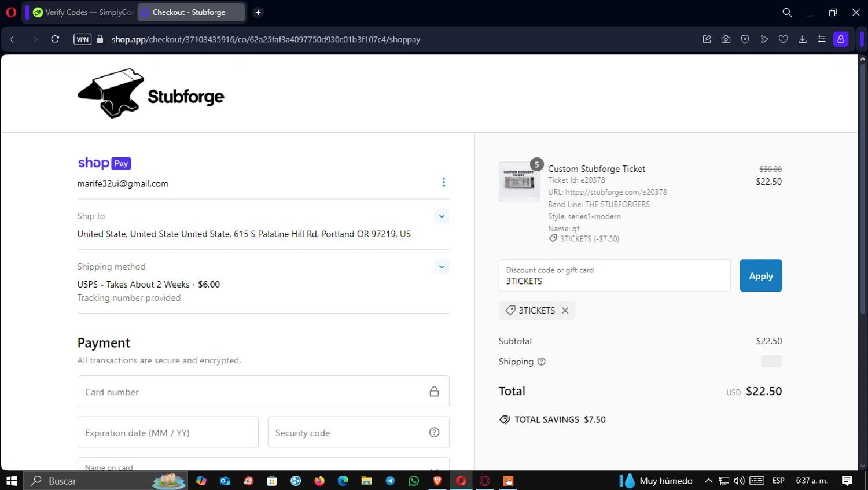Open the browser downloads icon

803,39
